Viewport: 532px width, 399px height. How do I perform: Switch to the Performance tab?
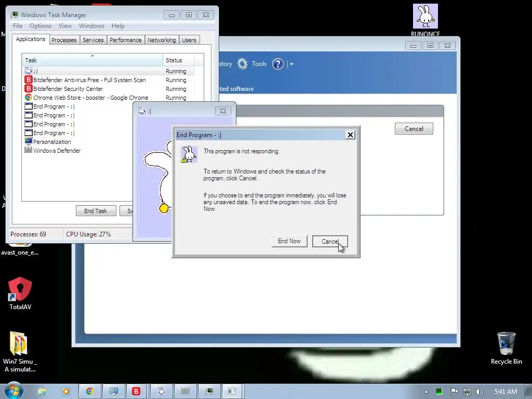pyautogui.click(x=126, y=40)
